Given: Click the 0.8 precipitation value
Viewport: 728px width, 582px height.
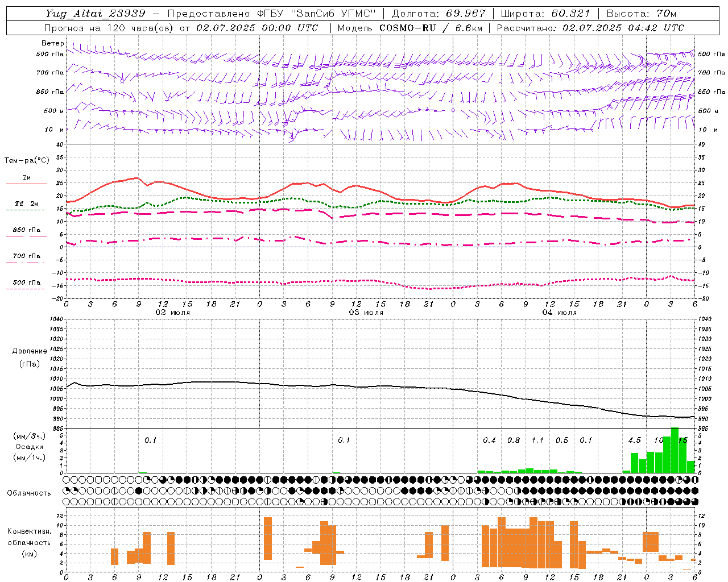Looking at the screenshot, I should click(514, 440).
